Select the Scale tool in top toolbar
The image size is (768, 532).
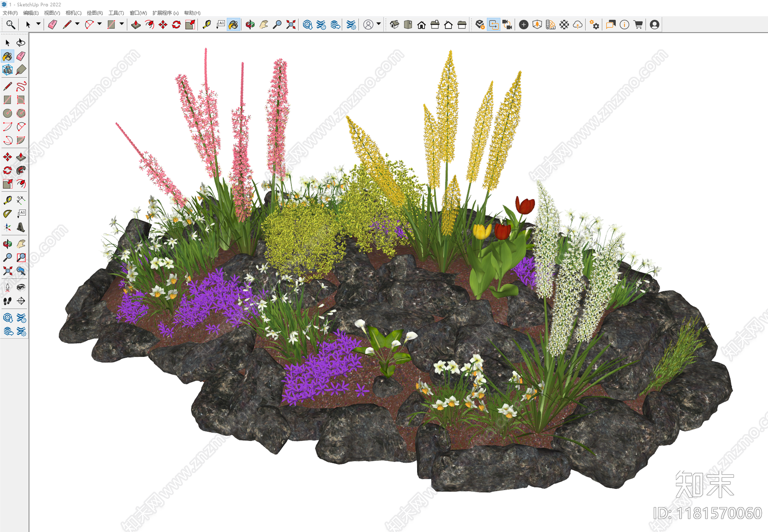pos(190,24)
